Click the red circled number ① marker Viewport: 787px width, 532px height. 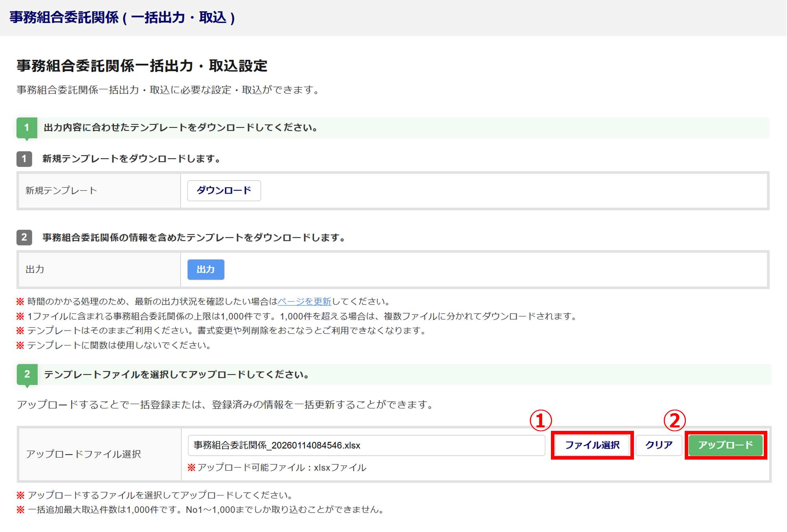point(541,421)
